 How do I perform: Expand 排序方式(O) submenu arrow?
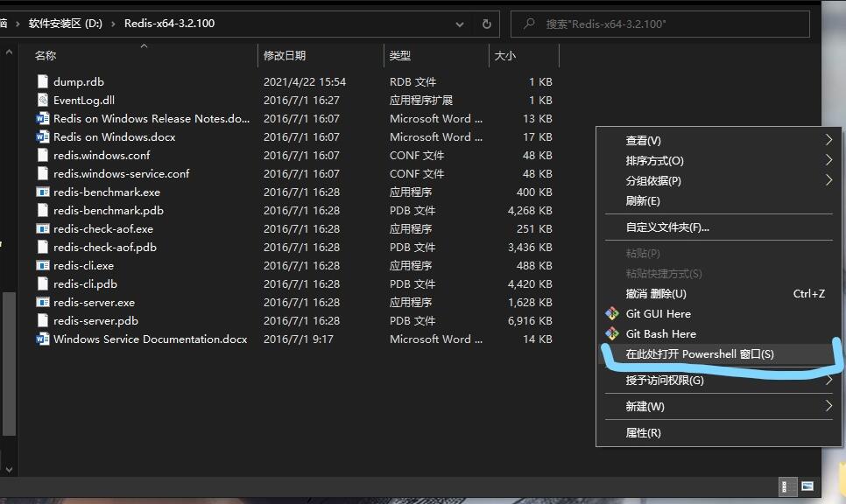pos(828,160)
